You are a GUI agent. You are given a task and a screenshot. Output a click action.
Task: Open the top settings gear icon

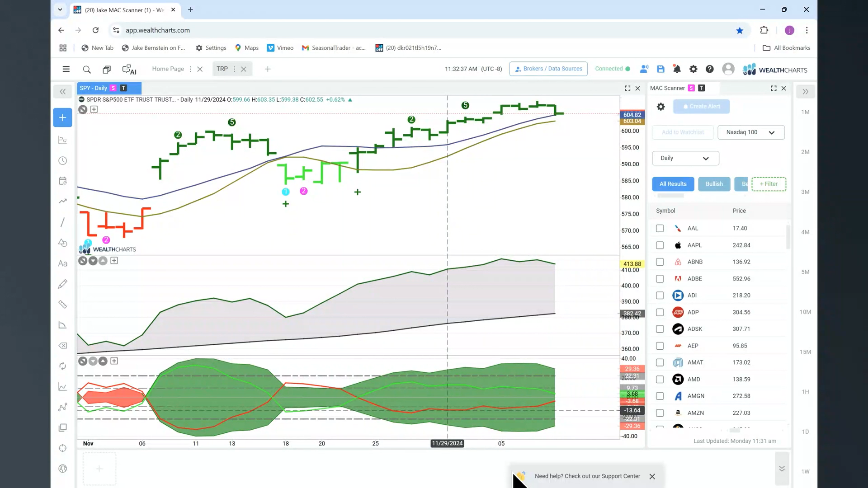[693, 69]
